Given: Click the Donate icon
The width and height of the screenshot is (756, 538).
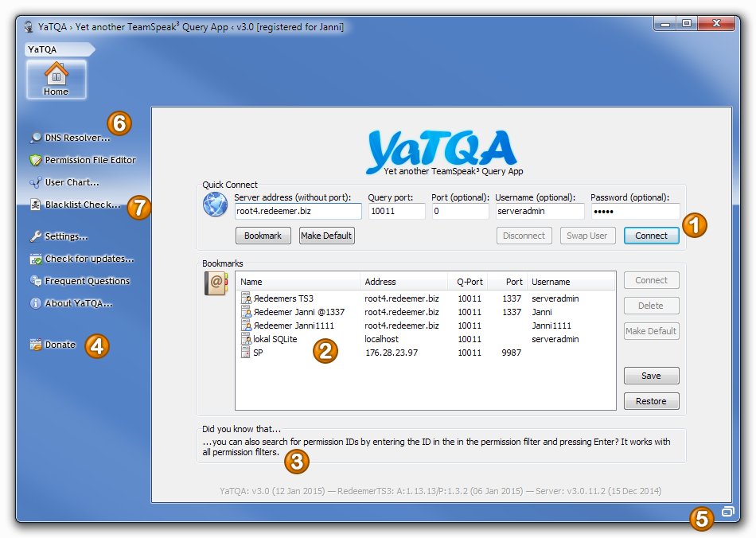Looking at the screenshot, I should tap(36, 345).
